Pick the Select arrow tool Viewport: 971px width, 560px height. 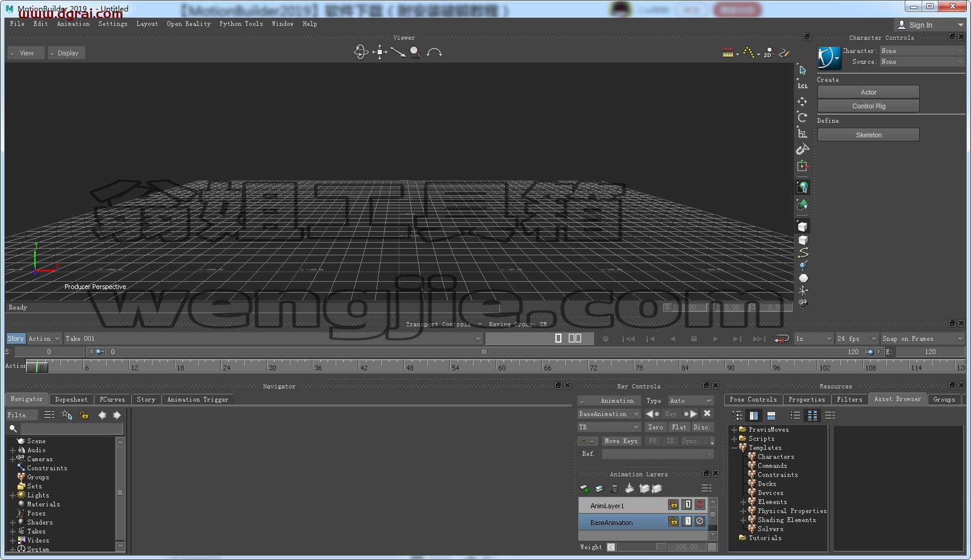[x=802, y=70]
